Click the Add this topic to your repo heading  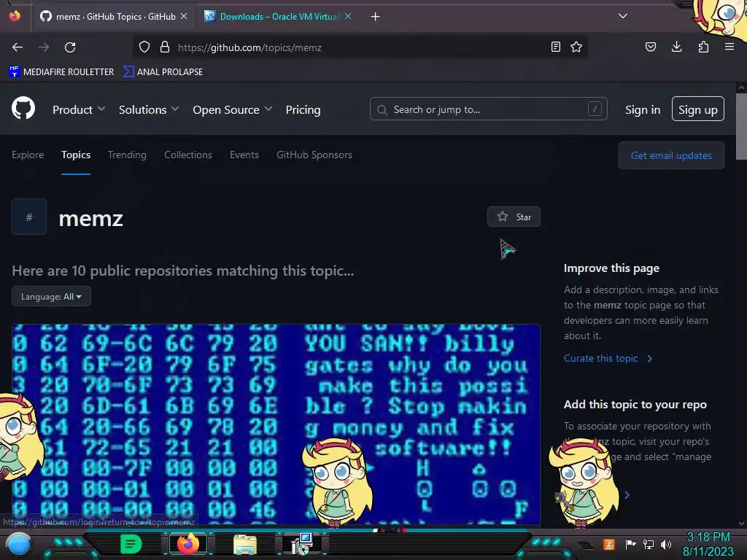pos(635,404)
